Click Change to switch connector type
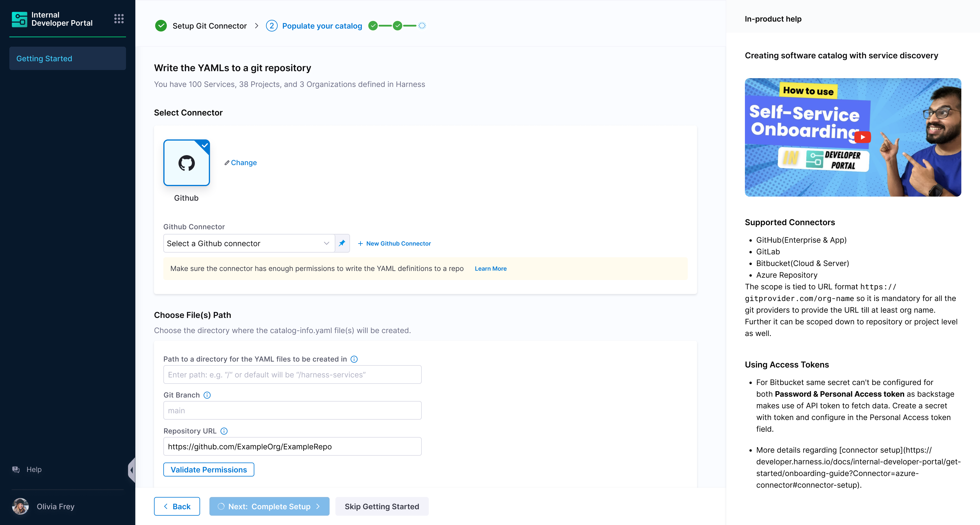The height and width of the screenshot is (525, 980). pyautogui.click(x=244, y=162)
